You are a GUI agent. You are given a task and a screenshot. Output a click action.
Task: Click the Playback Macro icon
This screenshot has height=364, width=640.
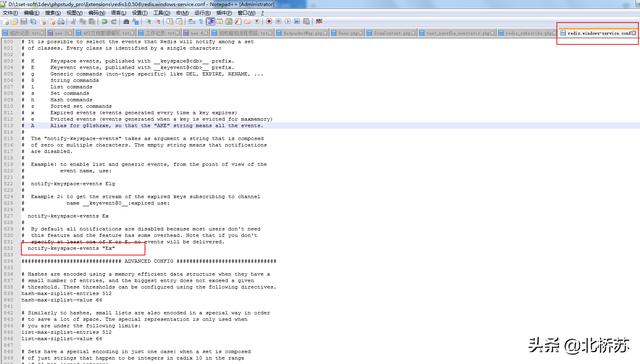287,22
